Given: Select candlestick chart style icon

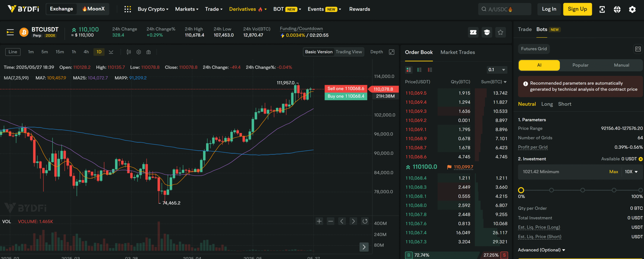Looking at the screenshot, I should (x=129, y=52).
